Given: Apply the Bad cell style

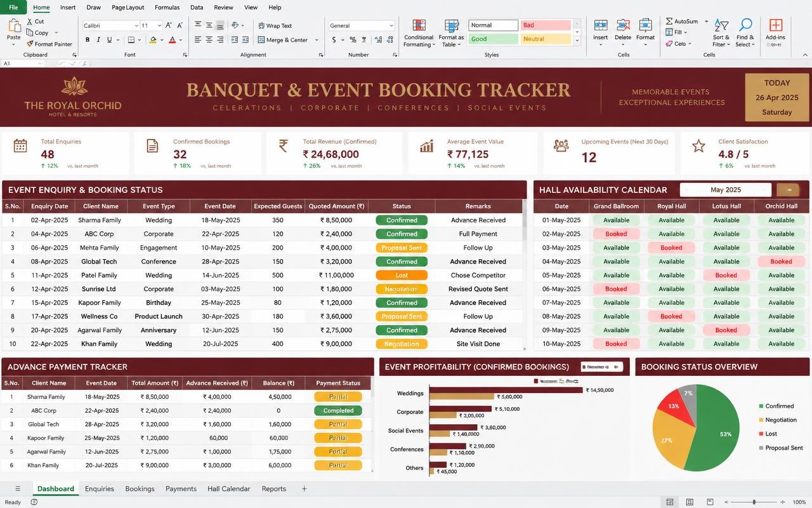Looking at the screenshot, I should click(546, 25).
